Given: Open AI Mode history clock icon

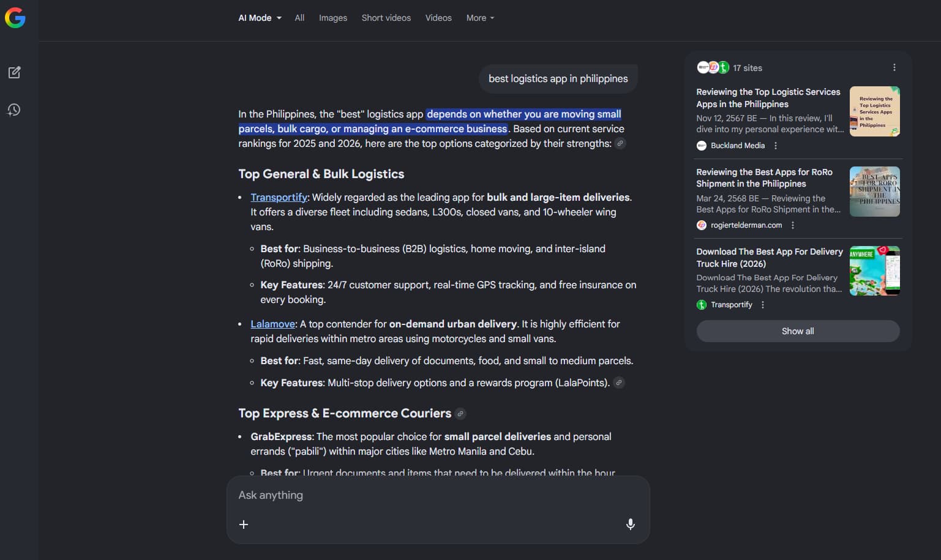Looking at the screenshot, I should click(14, 110).
